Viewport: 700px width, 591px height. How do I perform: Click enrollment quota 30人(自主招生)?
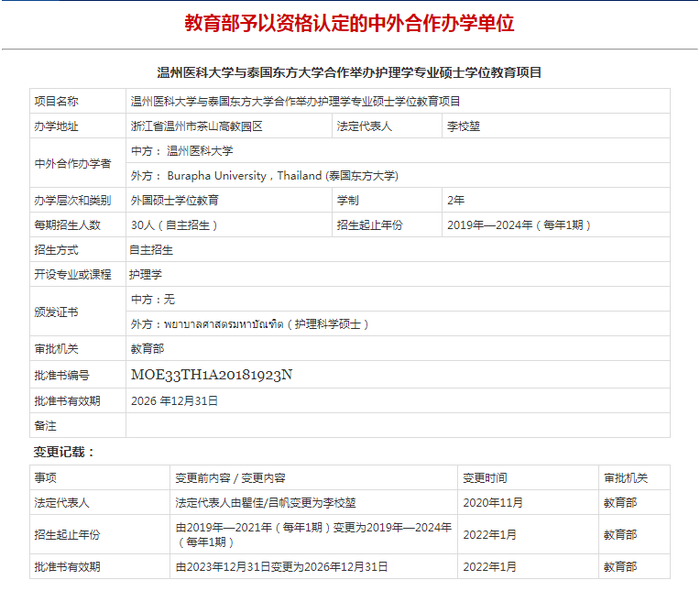point(175,224)
